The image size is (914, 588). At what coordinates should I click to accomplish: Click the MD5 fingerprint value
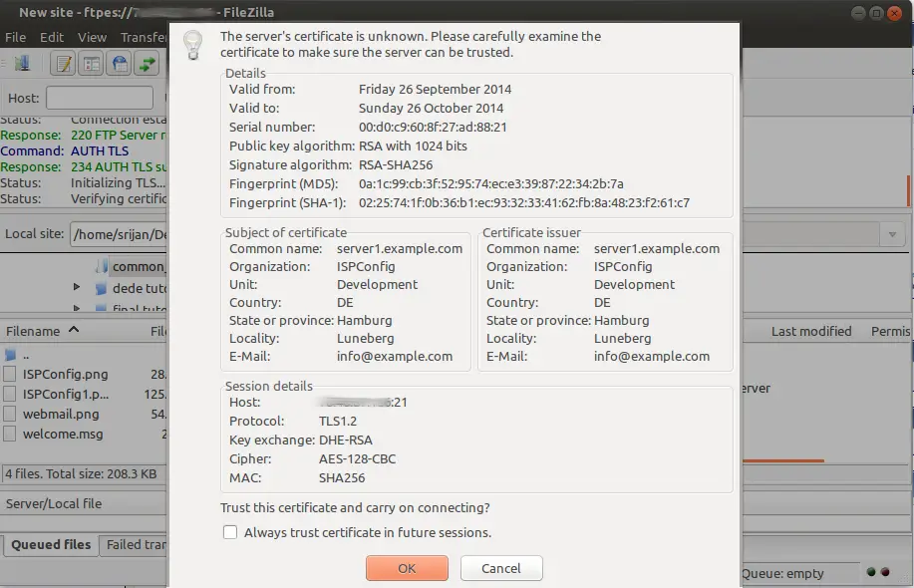tap(490, 183)
